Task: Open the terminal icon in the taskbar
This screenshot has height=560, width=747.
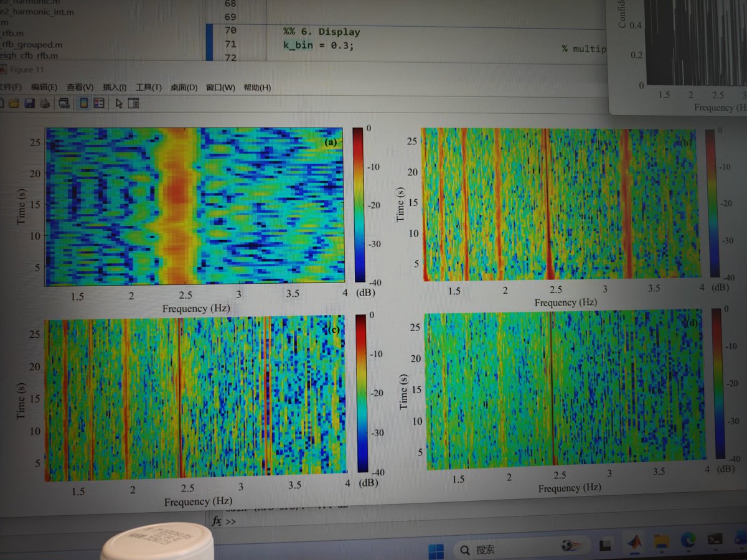Action: click(716, 540)
